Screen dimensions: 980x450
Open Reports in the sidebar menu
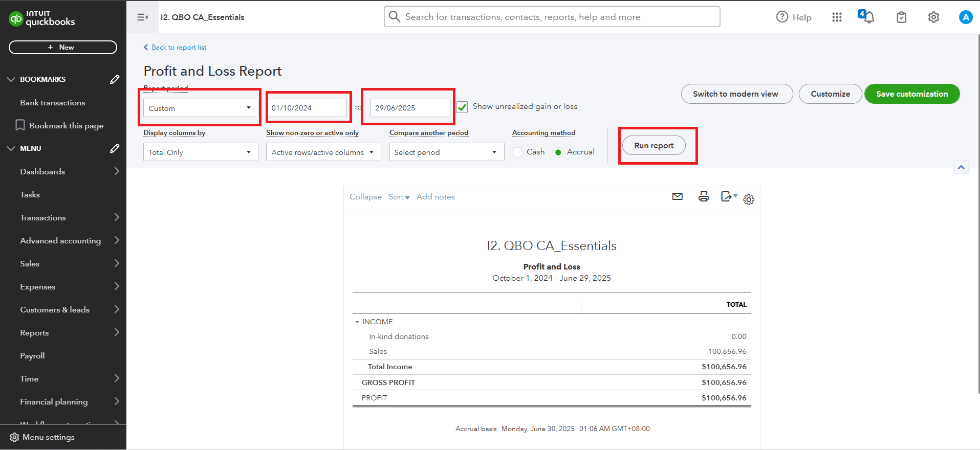pos(34,332)
